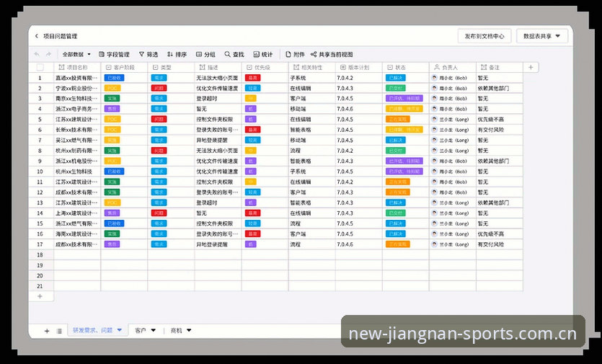Open 字段管理 field management tool
Screen dimensions: 602x364
tap(114, 55)
